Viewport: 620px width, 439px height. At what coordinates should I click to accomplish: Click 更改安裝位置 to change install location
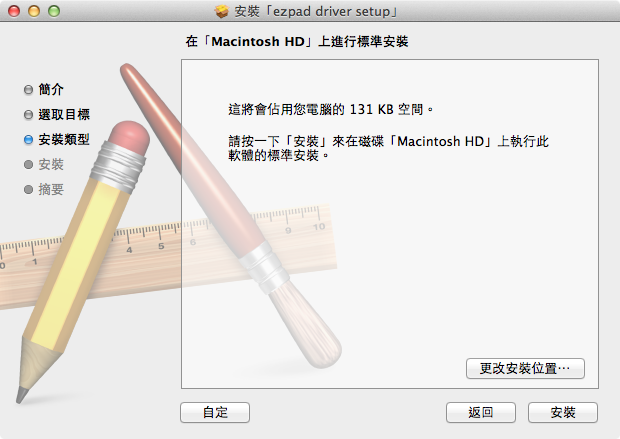525,369
